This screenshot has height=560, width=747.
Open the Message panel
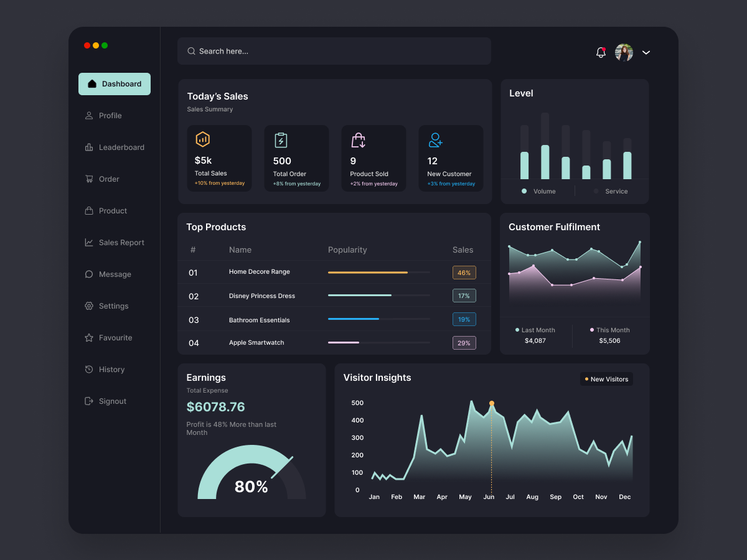(x=115, y=274)
